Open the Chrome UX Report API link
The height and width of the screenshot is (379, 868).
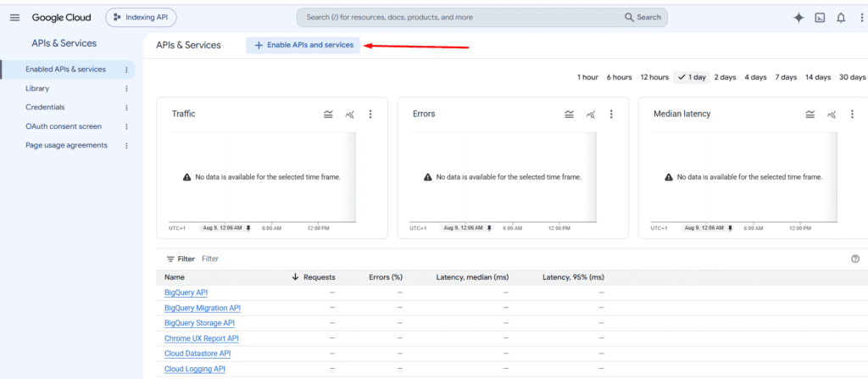pyautogui.click(x=202, y=338)
